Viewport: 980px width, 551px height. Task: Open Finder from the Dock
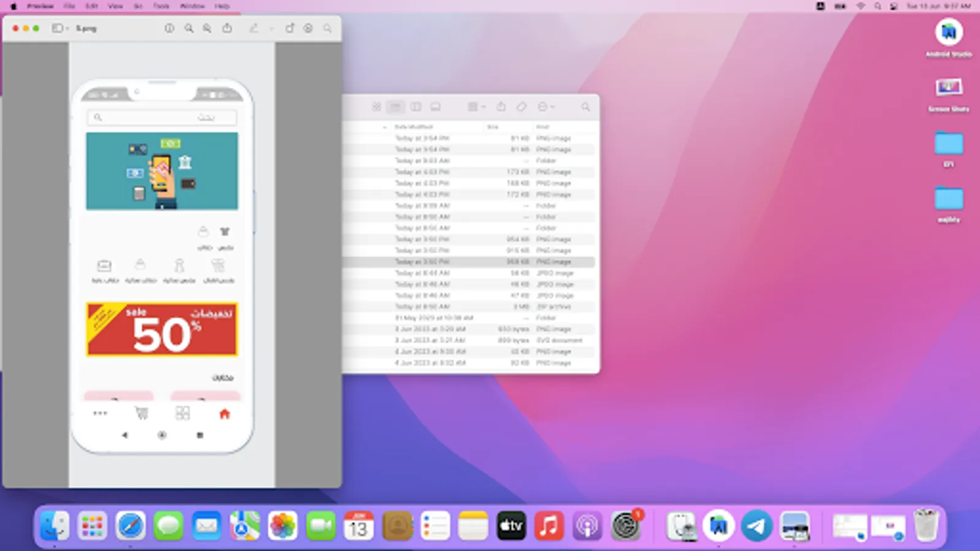[x=55, y=526]
